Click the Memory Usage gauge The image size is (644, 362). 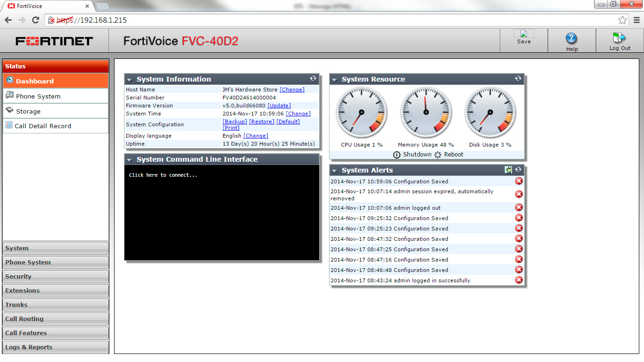(426, 113)
